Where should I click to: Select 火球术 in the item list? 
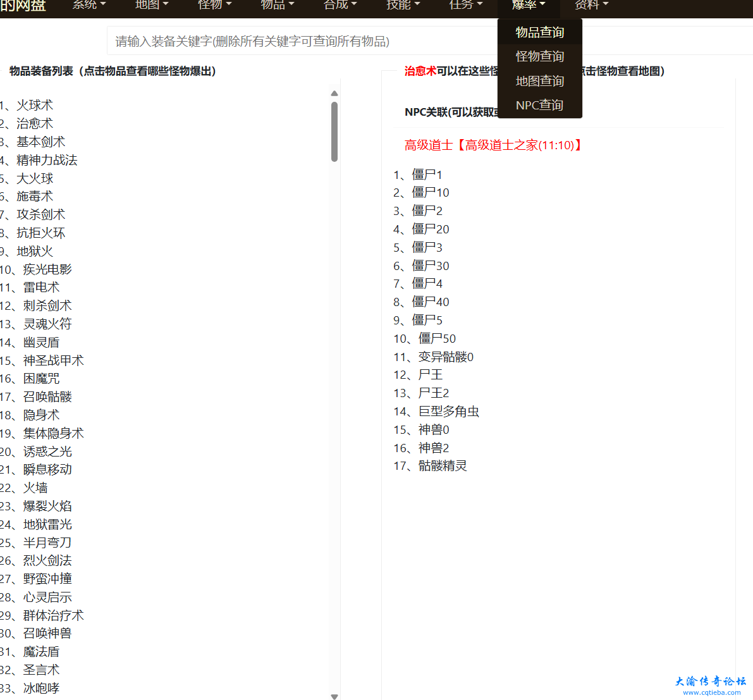(35, 105)
